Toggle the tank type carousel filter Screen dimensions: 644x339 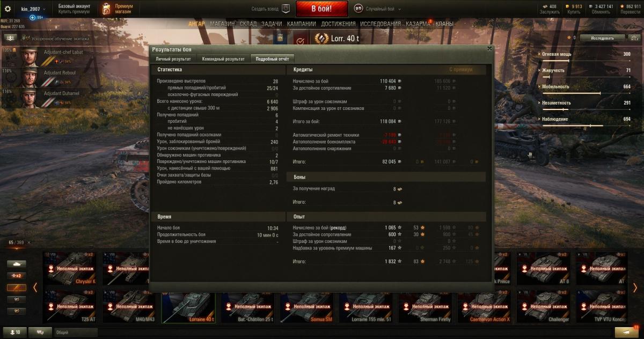(17, 264)
